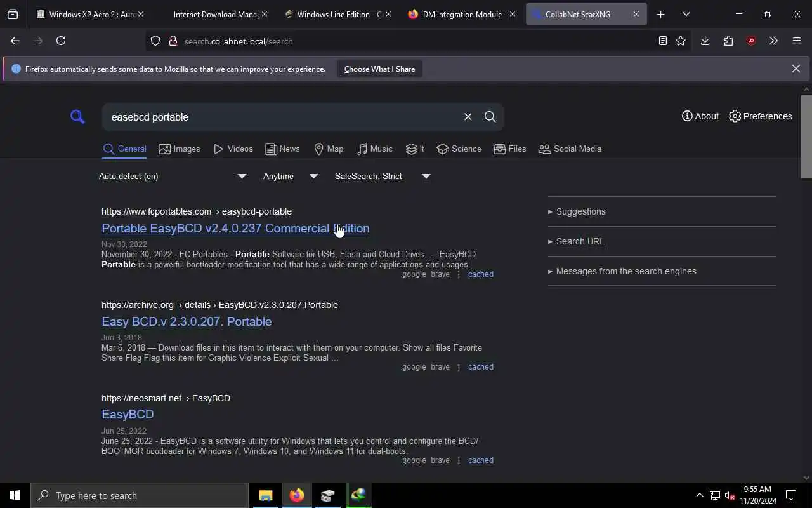Open site information lock icon
812x508 pixels.
pyautogui.click(x=173, y=41)
